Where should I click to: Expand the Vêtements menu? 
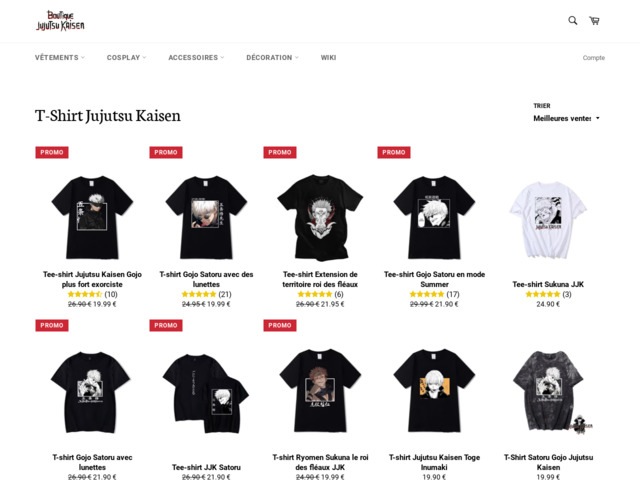[x=60, y=58]
